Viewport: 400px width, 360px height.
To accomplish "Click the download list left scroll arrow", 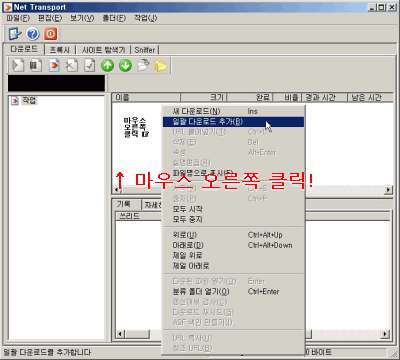I will [117, 190].
